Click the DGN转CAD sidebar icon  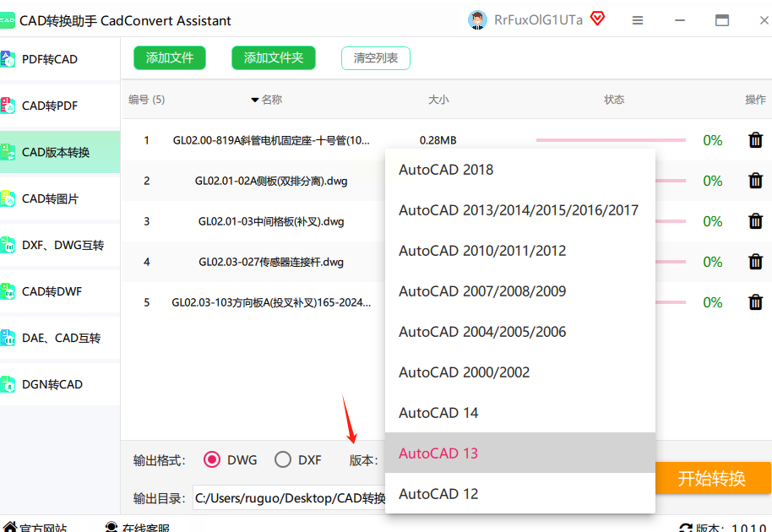[x=8, y=384]
